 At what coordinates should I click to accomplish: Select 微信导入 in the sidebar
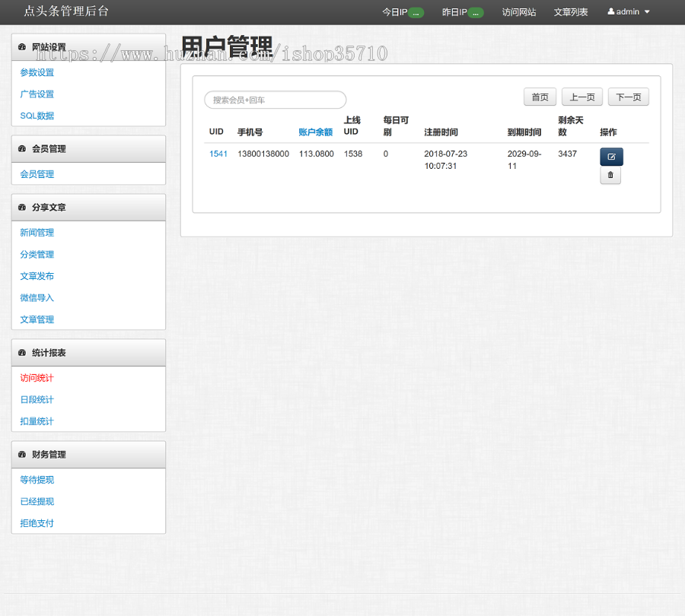(37, 298)
